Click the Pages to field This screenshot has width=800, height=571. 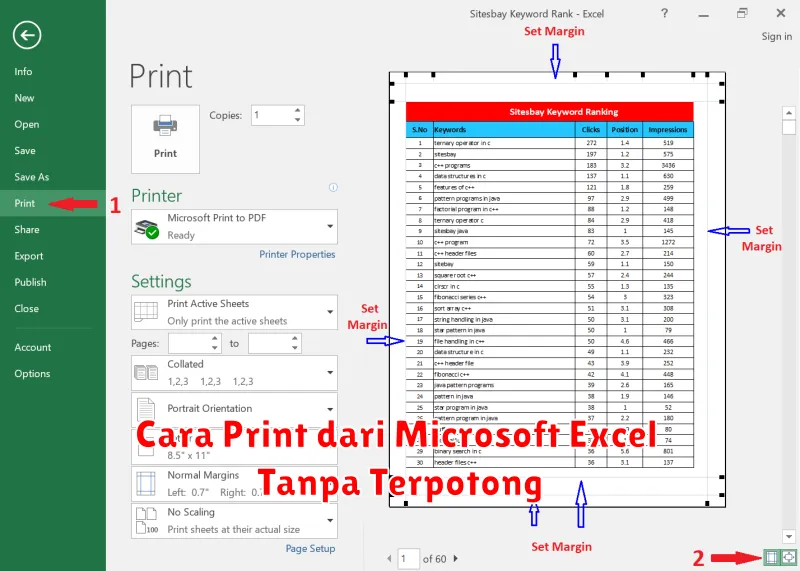269,343
